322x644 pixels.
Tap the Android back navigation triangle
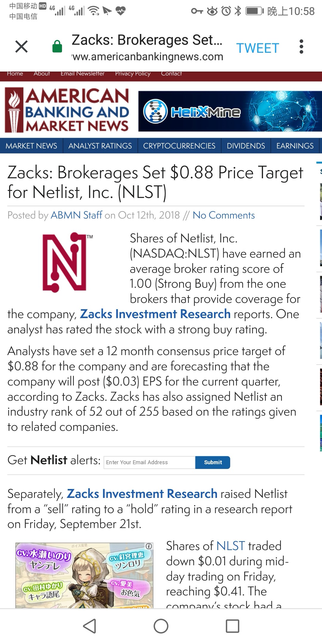89,626
